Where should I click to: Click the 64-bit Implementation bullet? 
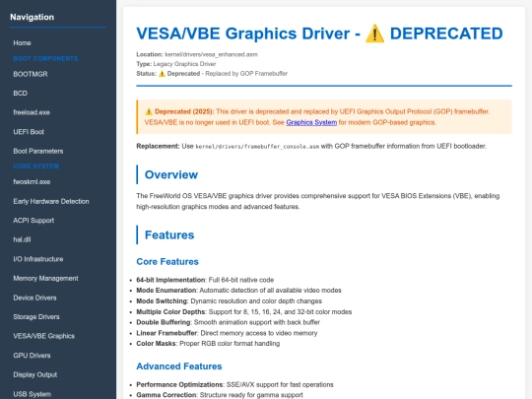205,280
